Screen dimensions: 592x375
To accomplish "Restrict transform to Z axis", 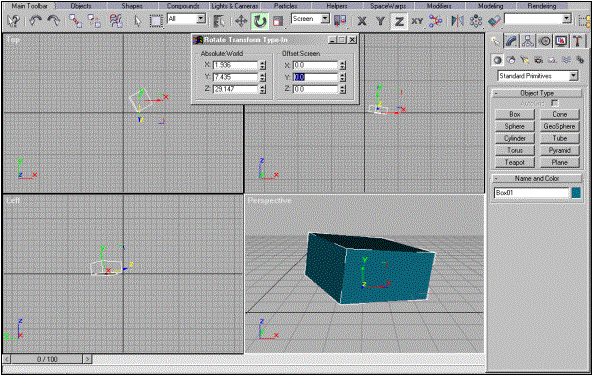I will pos(399,21).
